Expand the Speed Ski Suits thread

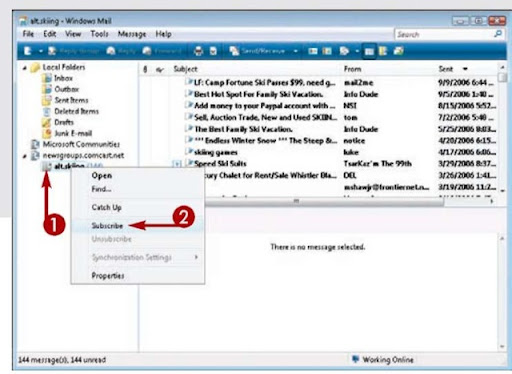(177, 164)
